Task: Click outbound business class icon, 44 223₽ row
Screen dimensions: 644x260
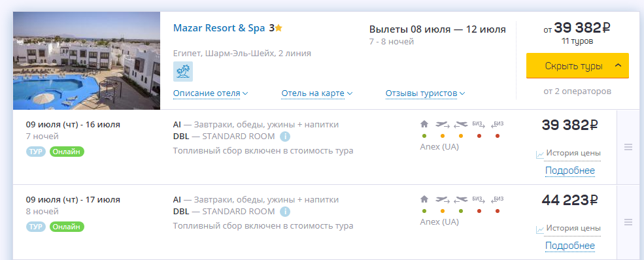Action: [479, 199]
